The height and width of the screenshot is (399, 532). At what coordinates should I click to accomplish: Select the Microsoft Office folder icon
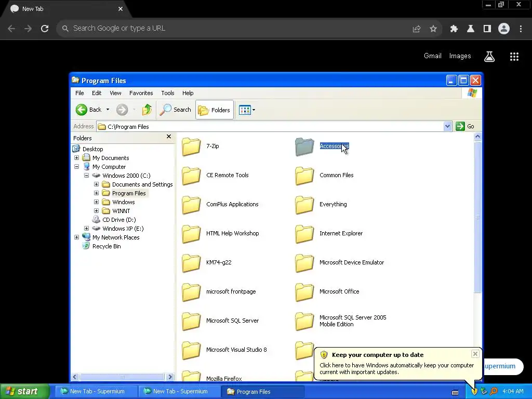(x=304, y=292)
